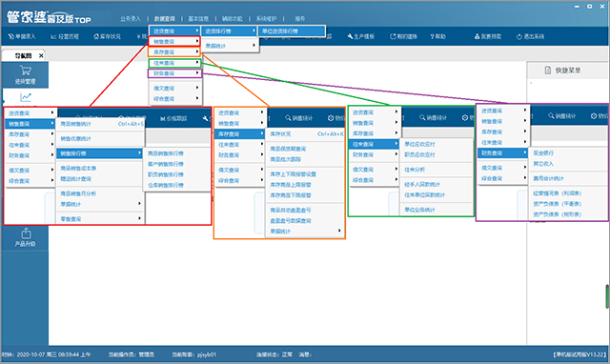Image resolution: width=610 pixels, height=364 pixels.
Task: Click 销售查询 outlined in red
Action: click(x=174, y=42)
